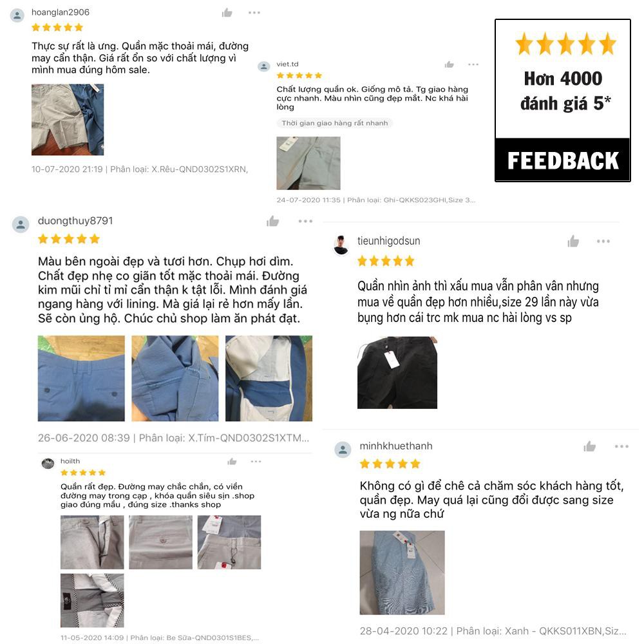Open minhkhuethanh's light blue shorts photo

(402, 573)
